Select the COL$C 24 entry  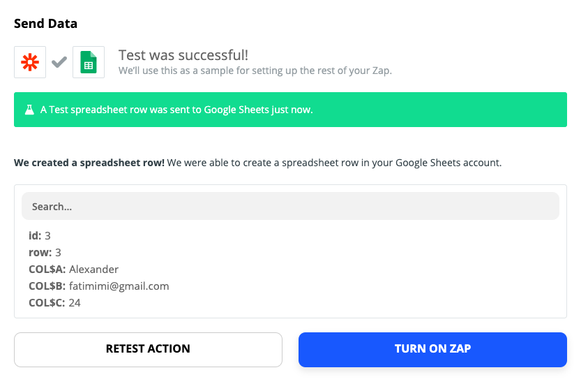54,303
